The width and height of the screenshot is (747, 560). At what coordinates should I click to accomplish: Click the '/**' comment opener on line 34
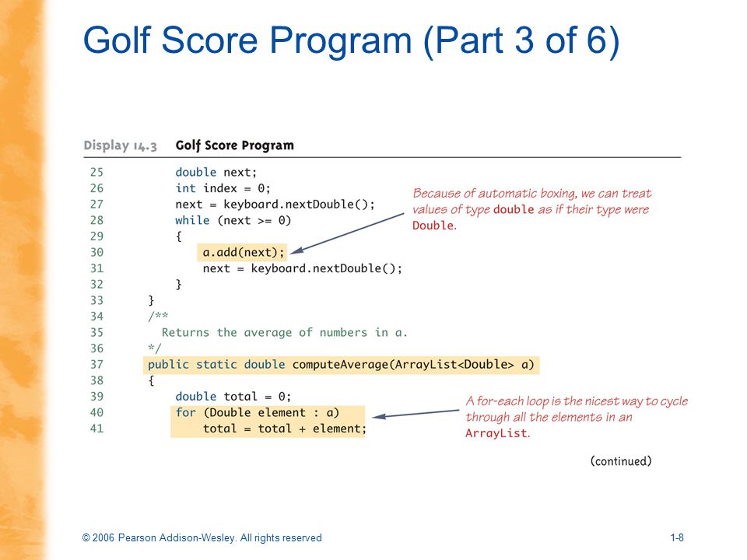tap(158, 317)
